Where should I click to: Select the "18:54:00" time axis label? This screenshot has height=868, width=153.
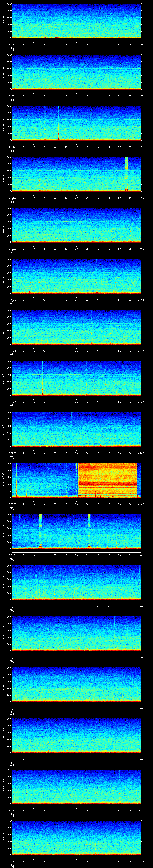[12, 555]
